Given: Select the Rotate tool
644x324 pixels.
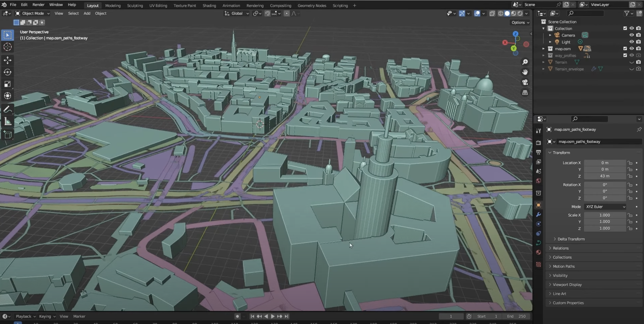Looking at the screenshot, I should [x=7, y=72].
